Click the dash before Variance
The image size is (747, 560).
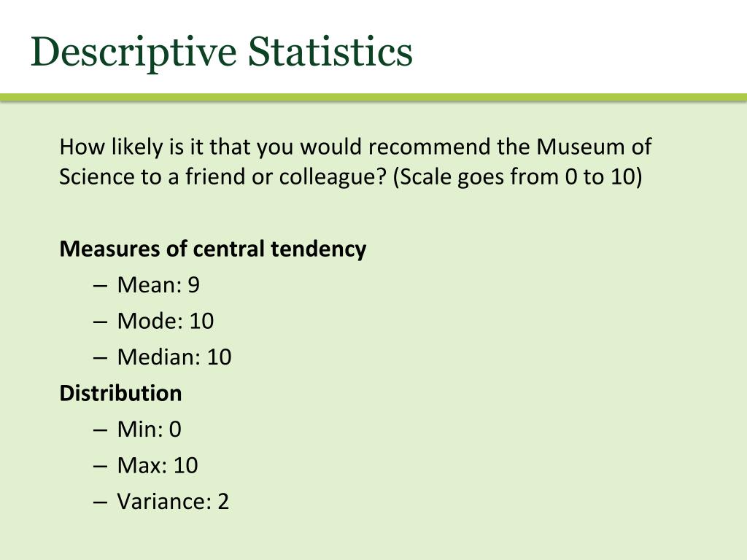pos(100,503)
